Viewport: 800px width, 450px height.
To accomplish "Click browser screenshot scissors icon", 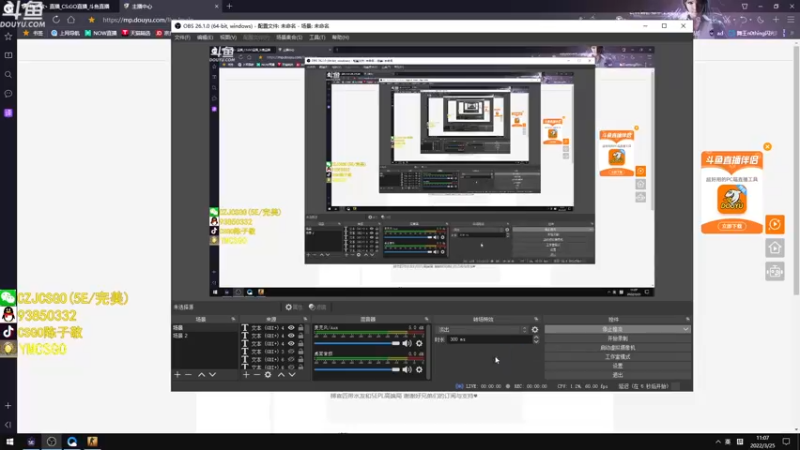I will pos(728,19).
